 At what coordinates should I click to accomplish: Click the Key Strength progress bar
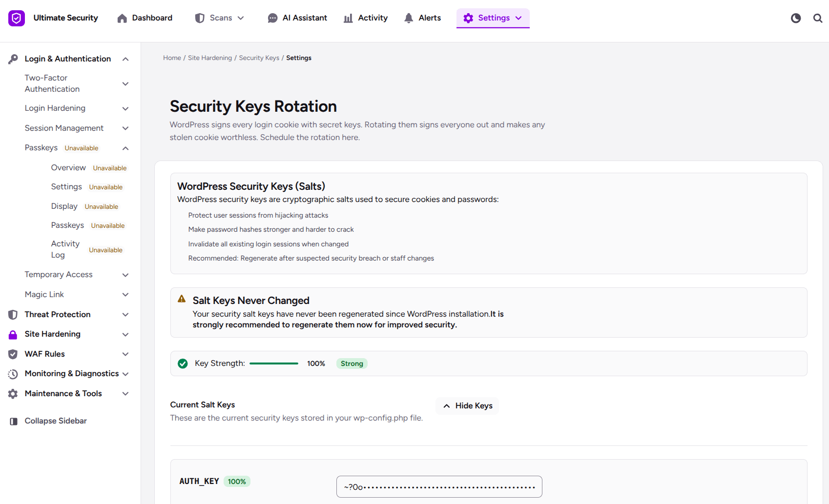274,363
